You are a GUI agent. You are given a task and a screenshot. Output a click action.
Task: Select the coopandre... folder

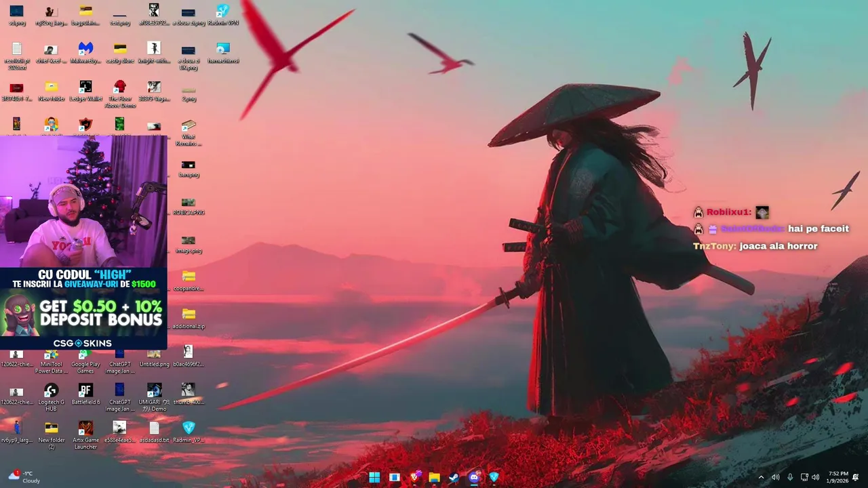click(189, 281)
